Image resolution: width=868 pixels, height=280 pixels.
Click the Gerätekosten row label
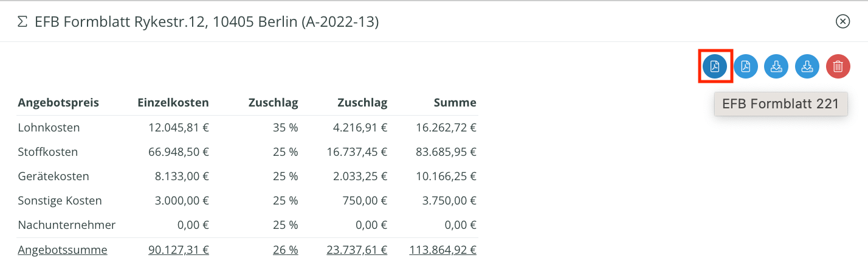click(53, 177)
